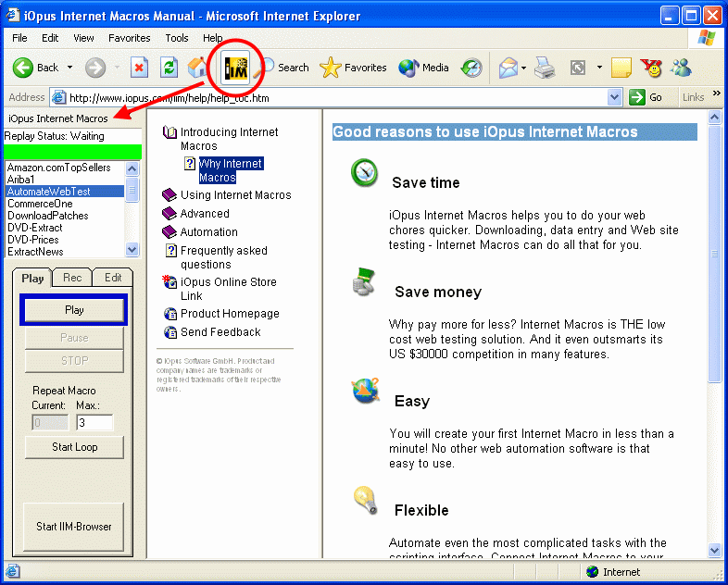
Task: Select the DVD-Prices macro
Action: [65, 240]
